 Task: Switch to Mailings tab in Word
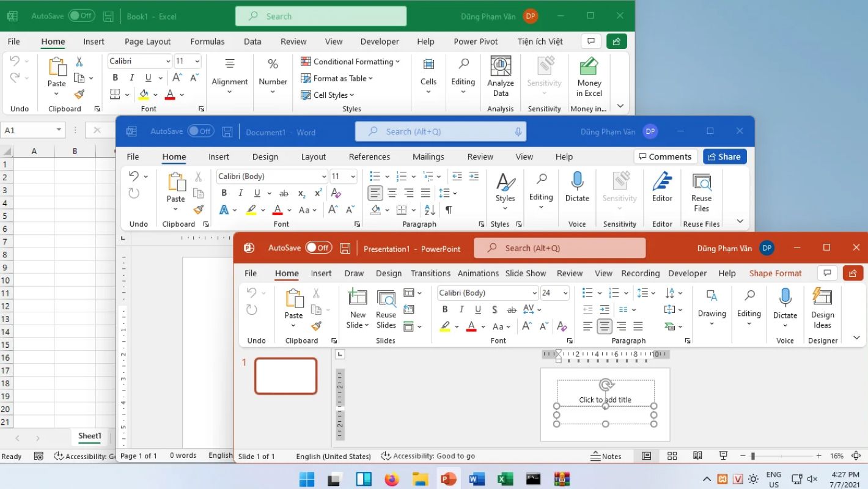(x=428, y=157)
